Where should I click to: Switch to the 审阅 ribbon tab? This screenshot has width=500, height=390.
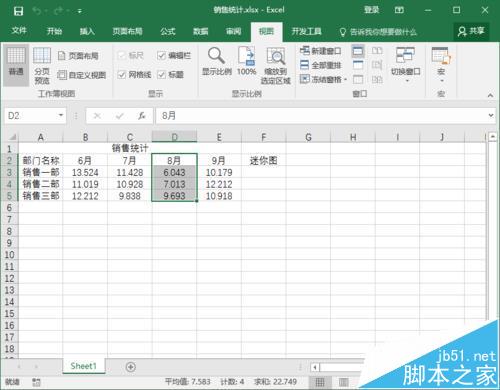tap(234, 31)
